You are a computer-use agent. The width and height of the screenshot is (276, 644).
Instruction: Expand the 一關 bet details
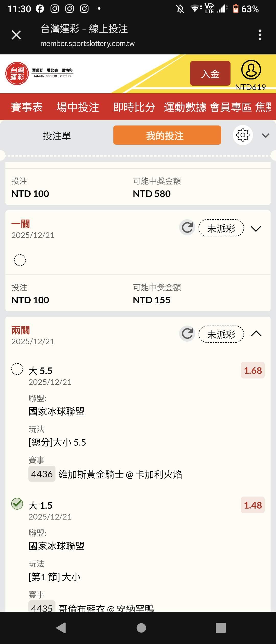(x=256, y=228)
